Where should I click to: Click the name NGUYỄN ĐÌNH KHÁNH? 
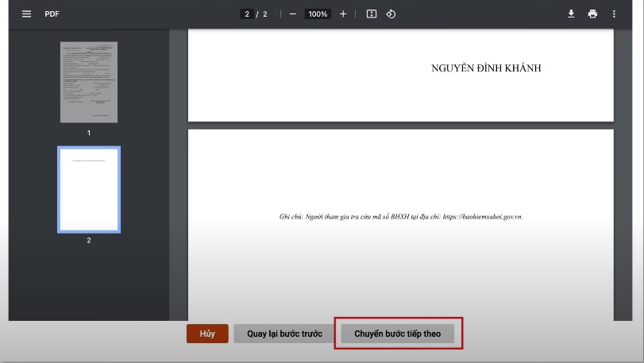coord(486,68)
